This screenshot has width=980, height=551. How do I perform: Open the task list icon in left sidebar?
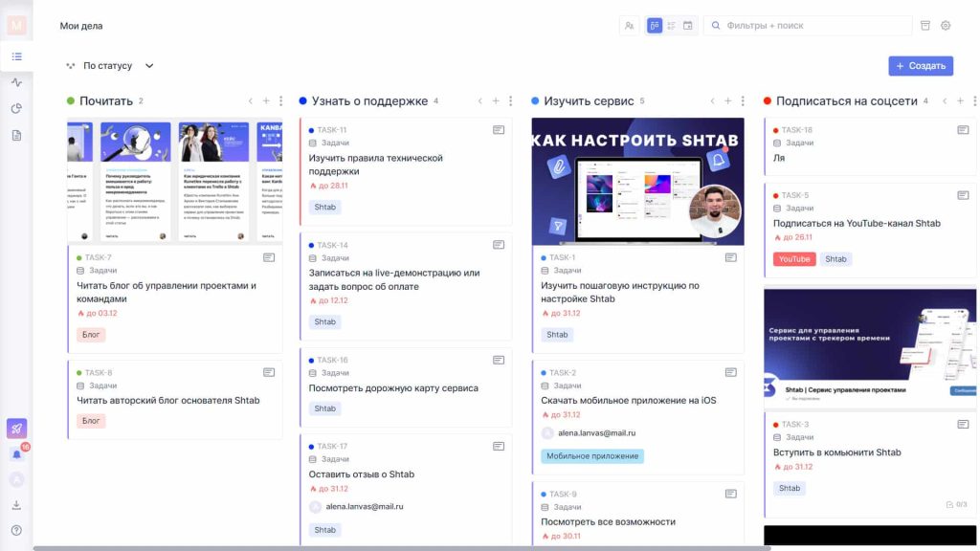[17, 56]
